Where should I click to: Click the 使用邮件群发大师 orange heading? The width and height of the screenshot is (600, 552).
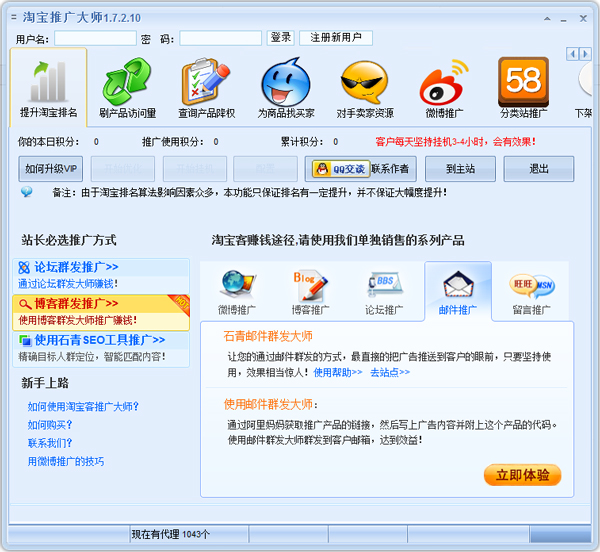coord(268,404)
